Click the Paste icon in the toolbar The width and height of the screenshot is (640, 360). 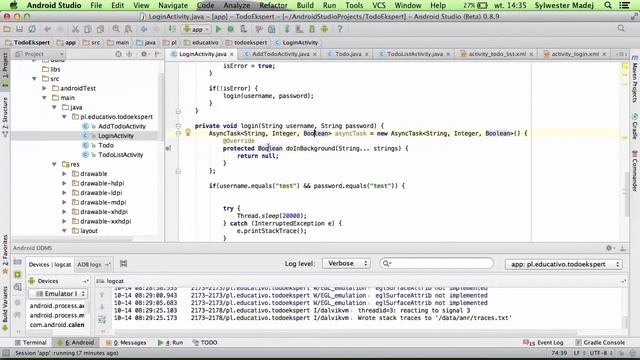(x=100, y=29)
